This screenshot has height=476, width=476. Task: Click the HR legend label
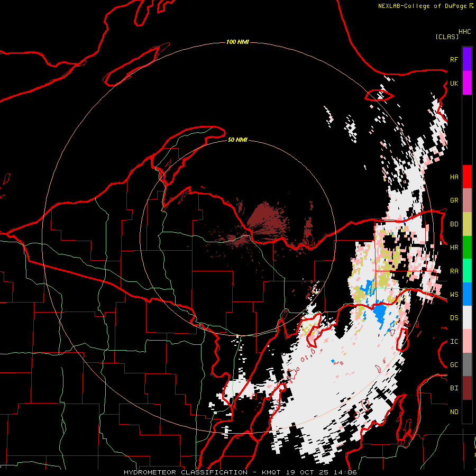coord(454,248)
